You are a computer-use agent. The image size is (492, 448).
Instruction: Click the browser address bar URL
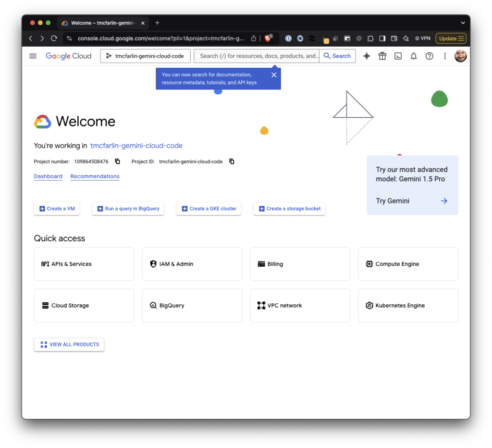(160, 38)
